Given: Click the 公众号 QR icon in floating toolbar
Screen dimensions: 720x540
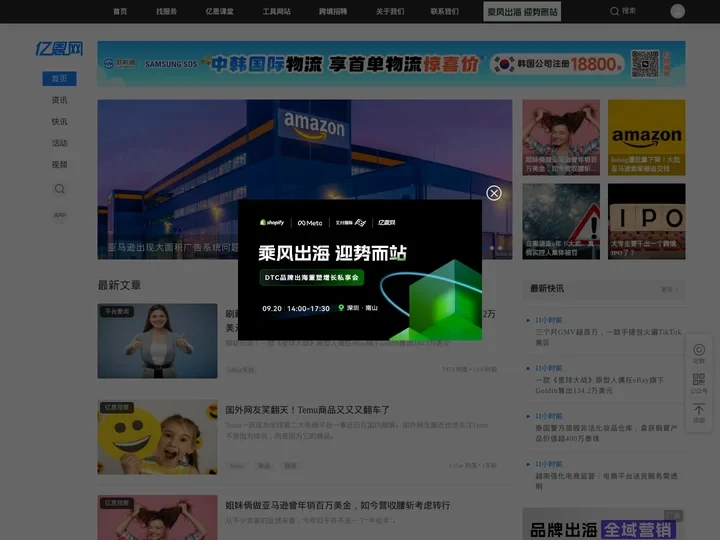Looking at the screenshot, I should click(x=698, y=383).
